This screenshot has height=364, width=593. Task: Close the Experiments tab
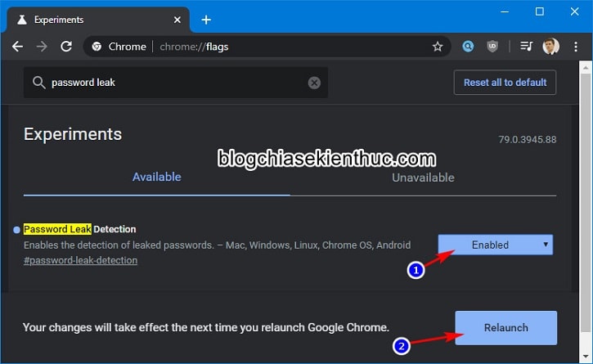click(177, 20)
